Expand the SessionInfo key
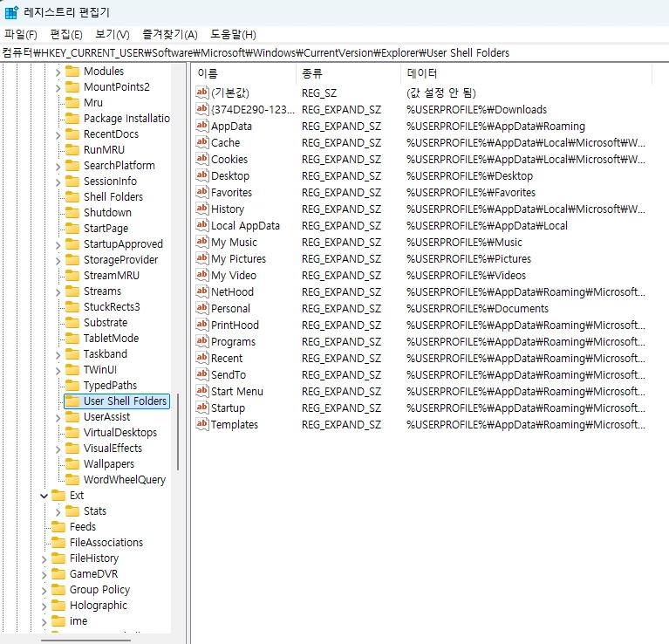Screen dimensions: 669x644 pos(58,182)
